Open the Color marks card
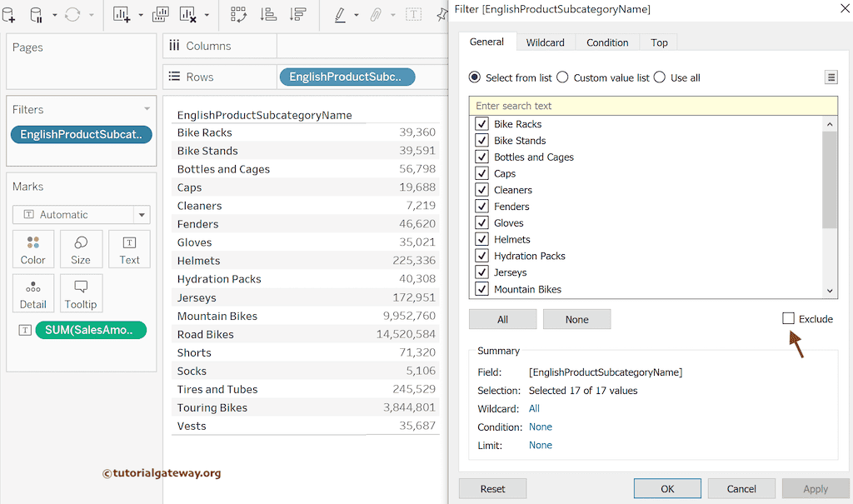The width and height of the screenshot is (853, 504). point(33,249)
